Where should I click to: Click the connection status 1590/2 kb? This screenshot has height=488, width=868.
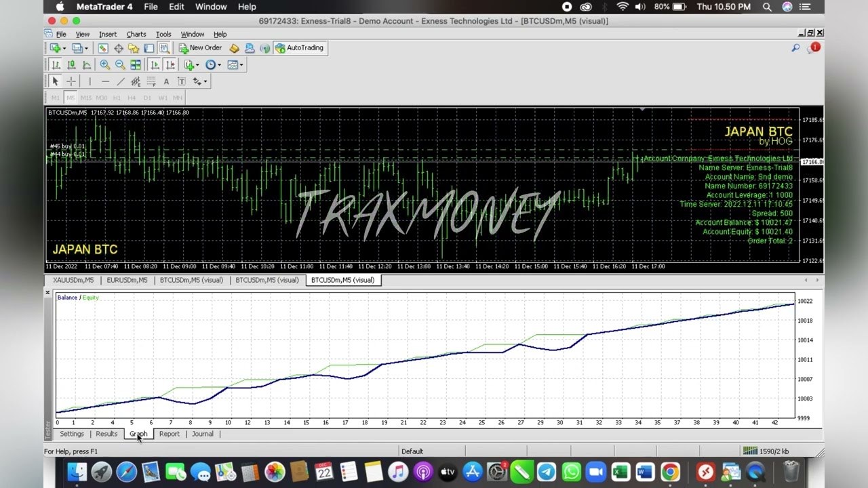click(x=766, y=451)
